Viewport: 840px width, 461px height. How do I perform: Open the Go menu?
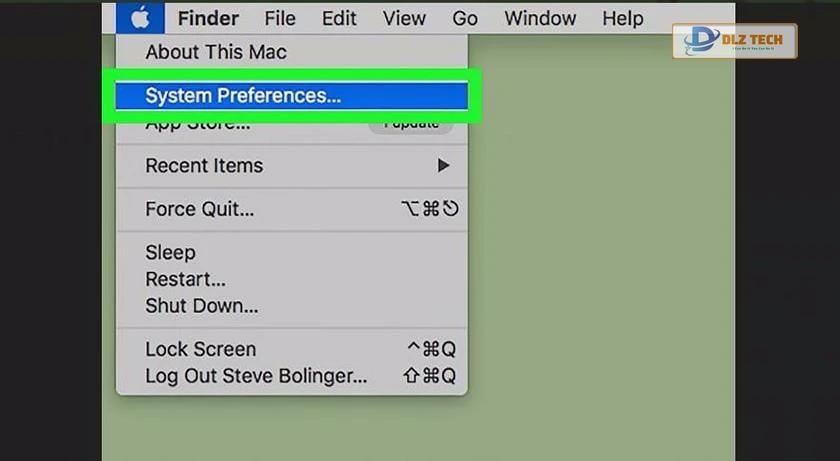point(465,18)
